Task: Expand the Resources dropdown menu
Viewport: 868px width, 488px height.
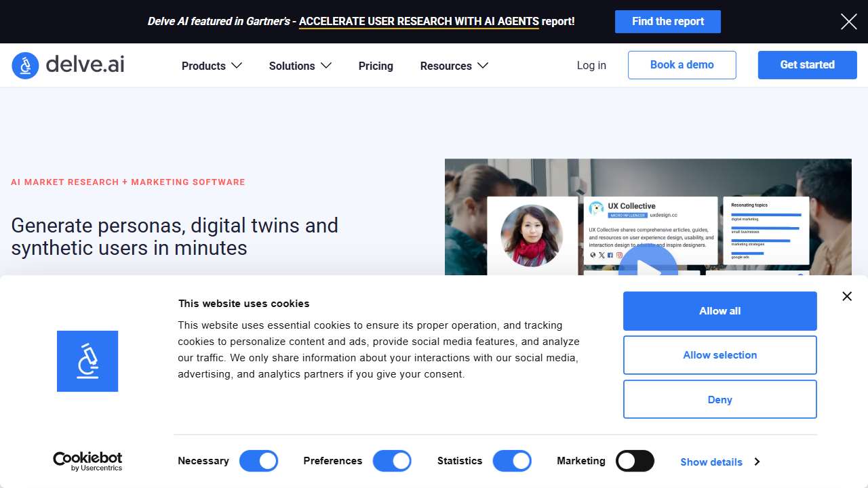Action: tap(454, 66)
